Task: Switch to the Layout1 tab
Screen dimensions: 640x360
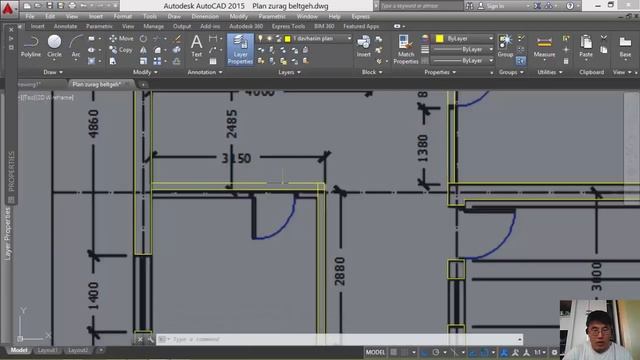Action: click(x=47, y=350)
